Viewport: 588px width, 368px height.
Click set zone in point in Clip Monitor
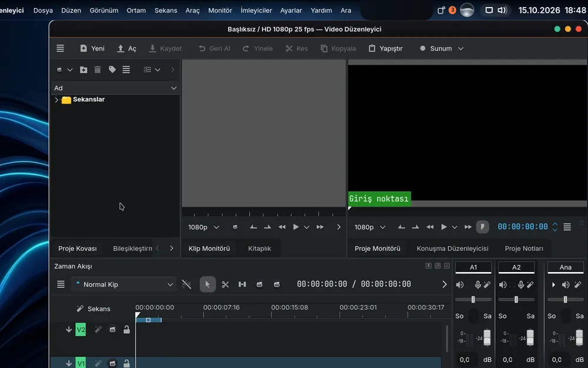click(x=253, y=227)
